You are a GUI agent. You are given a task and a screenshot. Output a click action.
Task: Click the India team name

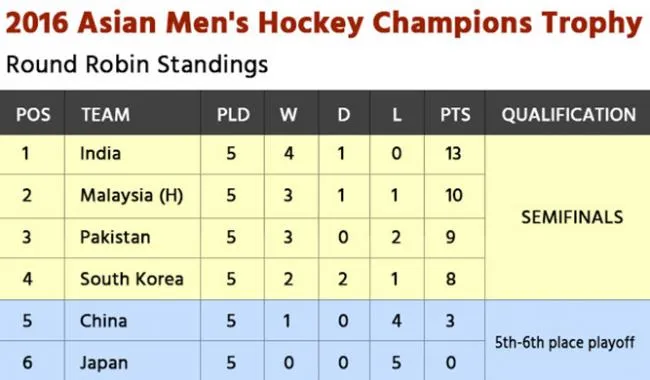pyautogui.click(x=100, y=154)
